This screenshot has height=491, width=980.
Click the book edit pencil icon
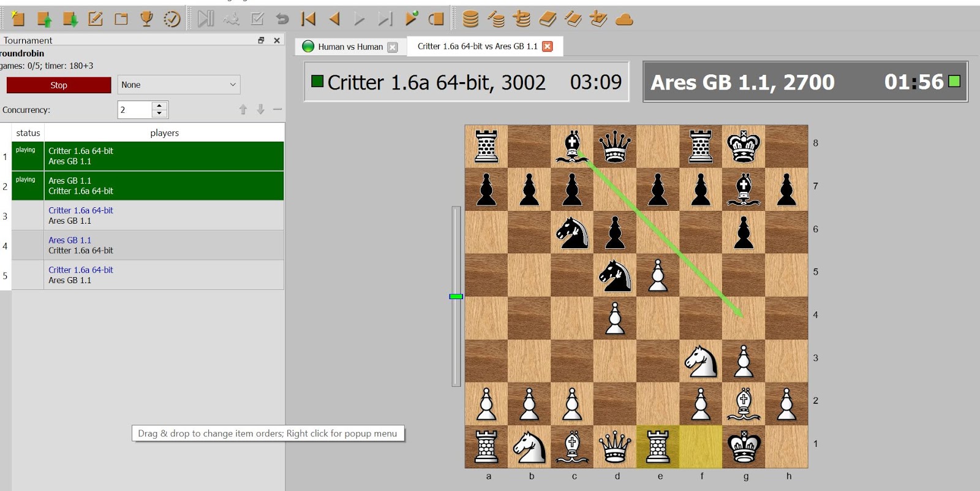tap(573, 19)
